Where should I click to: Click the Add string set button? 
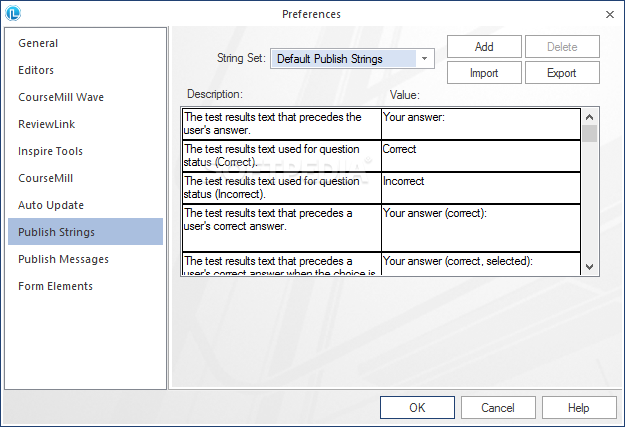click(484, 47)
